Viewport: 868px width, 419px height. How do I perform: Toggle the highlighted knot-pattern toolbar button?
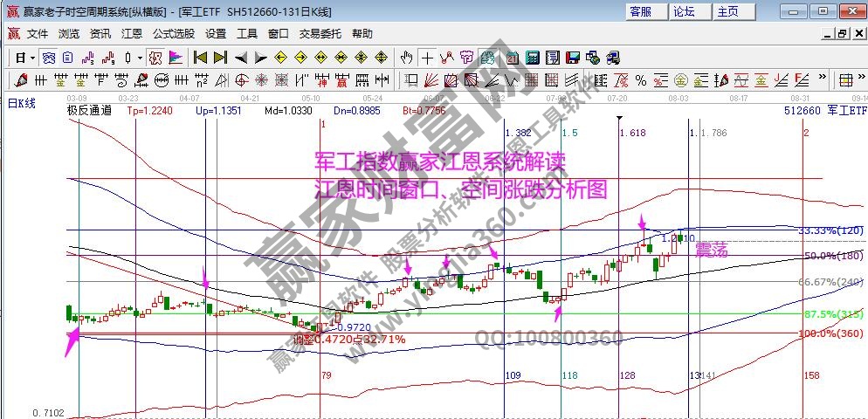pos(487,58)
